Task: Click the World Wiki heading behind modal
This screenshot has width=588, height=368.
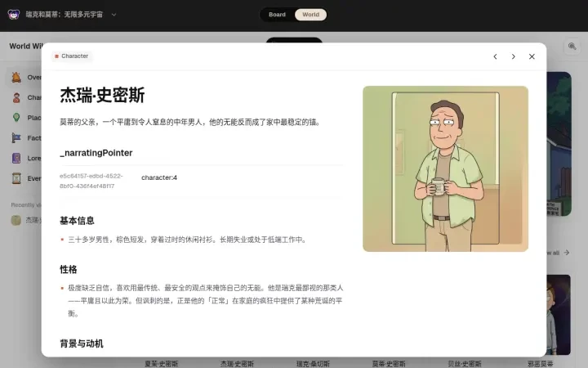Action: point(25,46)
